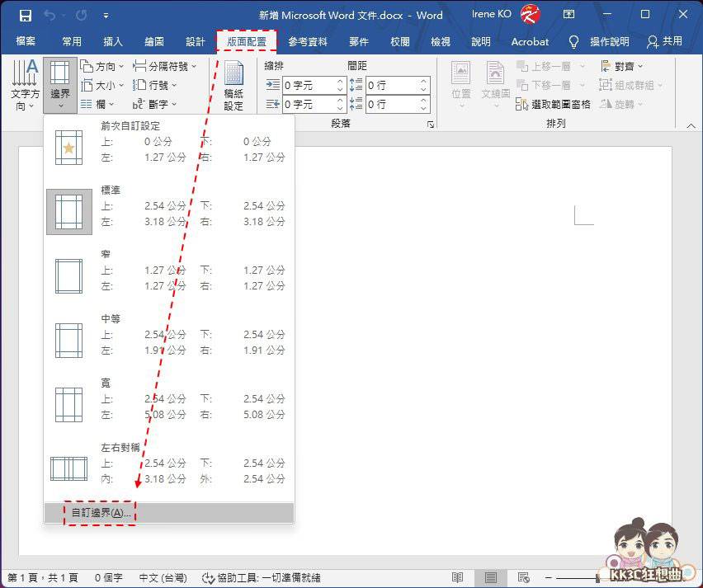
Task: Open the 參考資料 references tab
Action: click(308, 41)
